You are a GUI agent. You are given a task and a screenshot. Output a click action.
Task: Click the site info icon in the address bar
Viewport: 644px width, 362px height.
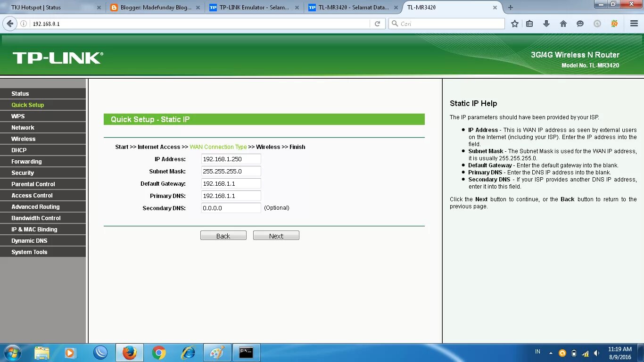pyautogui.click(x=24, y=24)
